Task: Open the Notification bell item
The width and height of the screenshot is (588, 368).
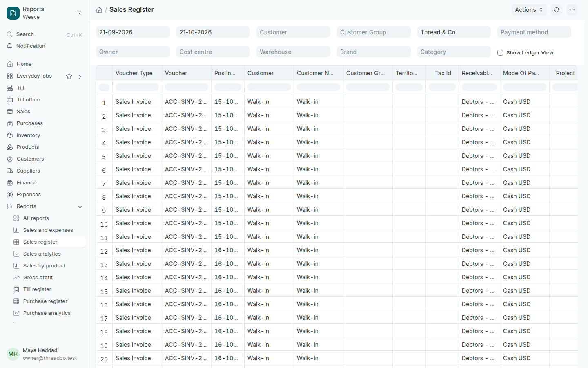Action: pos(45,46)
